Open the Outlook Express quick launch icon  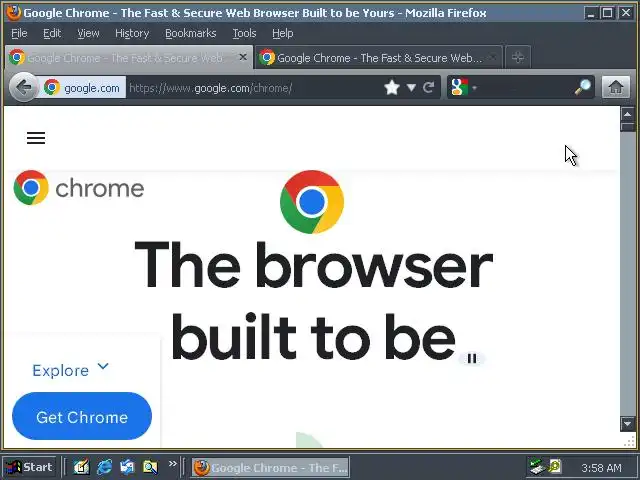(127, 467)
